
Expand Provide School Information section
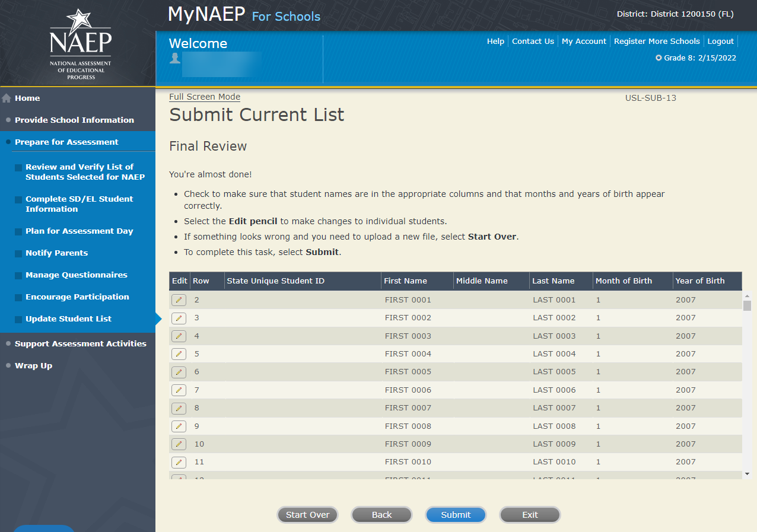[74, 120]
